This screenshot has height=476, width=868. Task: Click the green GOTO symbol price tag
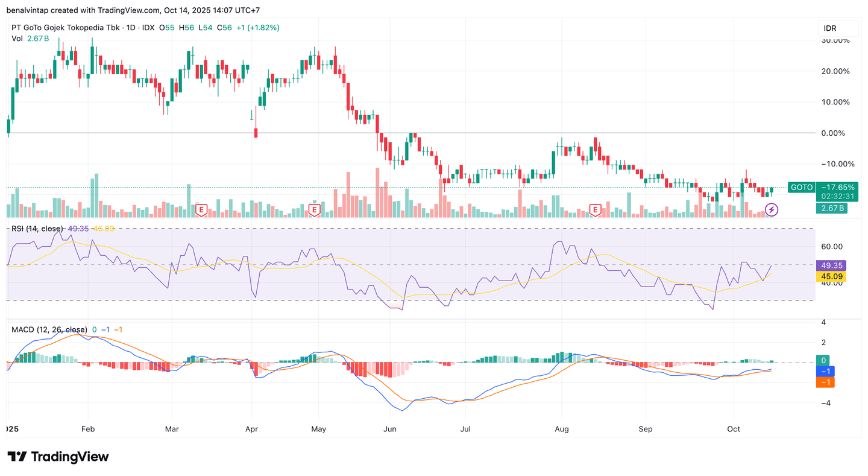(801, 188)
